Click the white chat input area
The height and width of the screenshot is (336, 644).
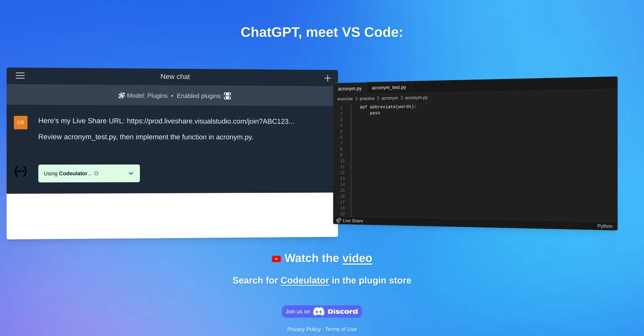172,216
